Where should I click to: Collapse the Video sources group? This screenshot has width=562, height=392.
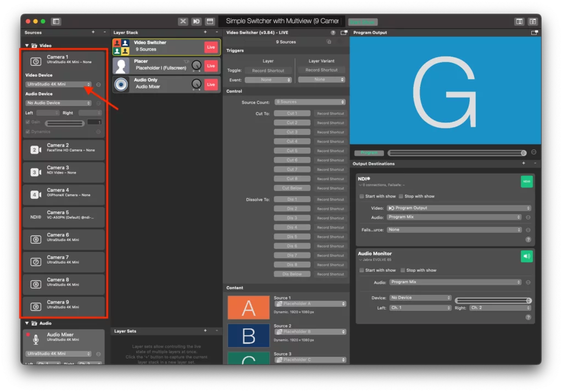27,46
